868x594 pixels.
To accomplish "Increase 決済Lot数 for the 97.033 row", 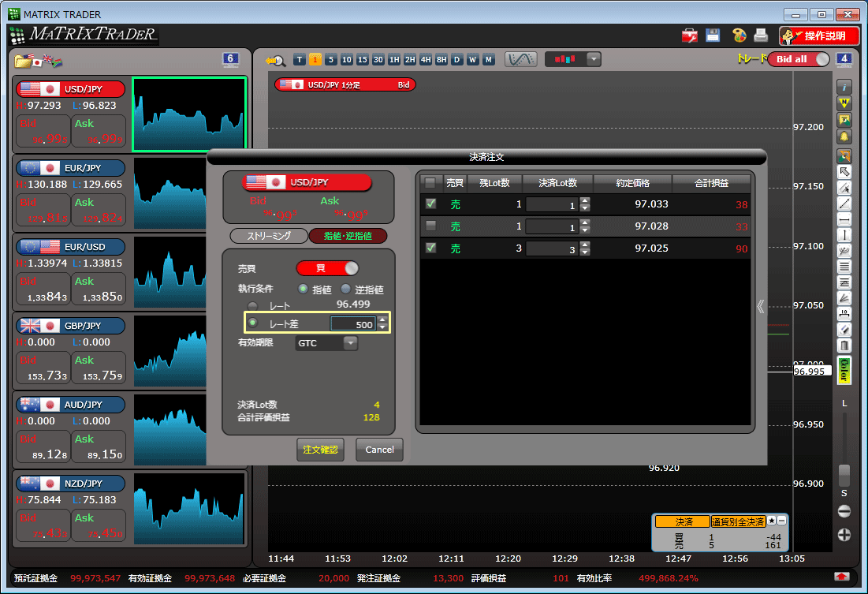I will [x=585, y=200].
